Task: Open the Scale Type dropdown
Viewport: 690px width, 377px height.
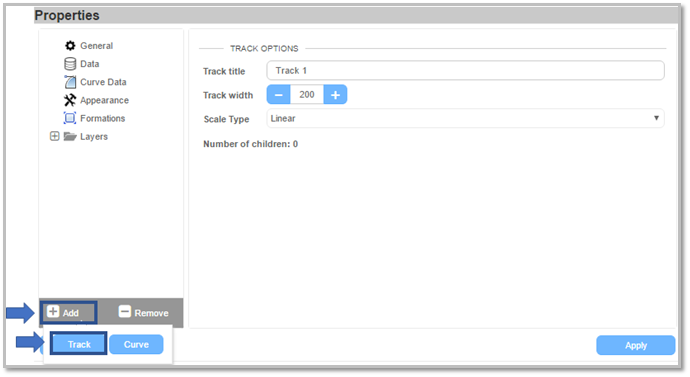Action: pos(465,118)
